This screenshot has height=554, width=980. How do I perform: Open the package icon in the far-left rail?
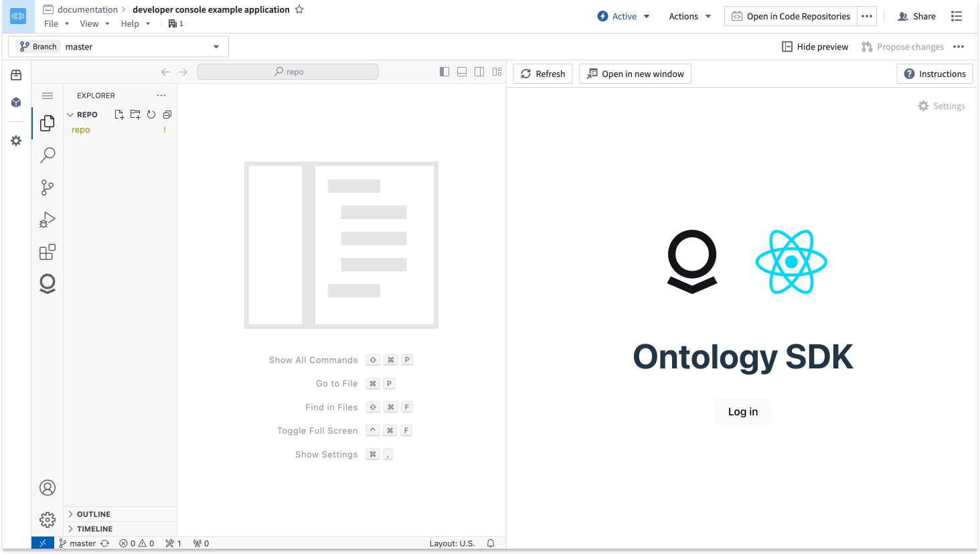click(16, 75)
